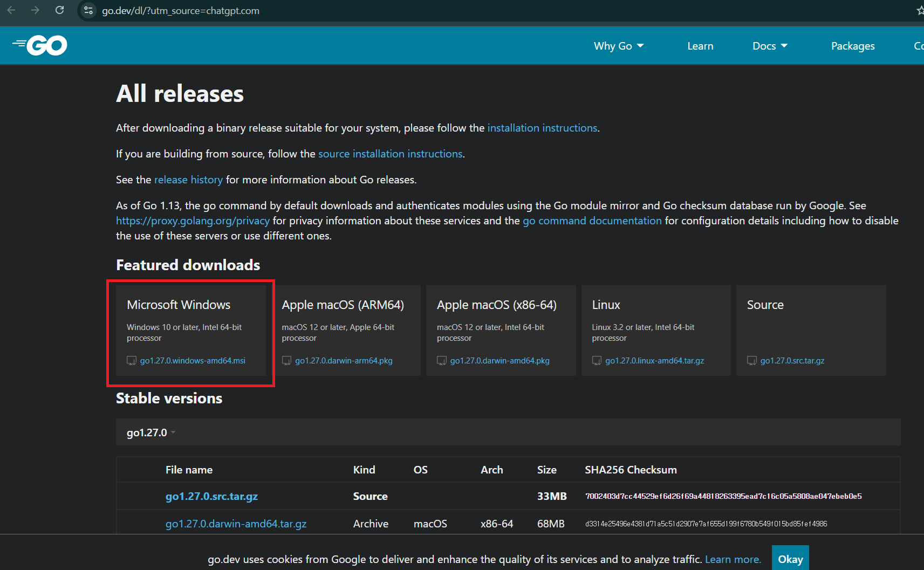Open the Learn nav item
Screen dimensions: 924x570
[x=700, y=46]
